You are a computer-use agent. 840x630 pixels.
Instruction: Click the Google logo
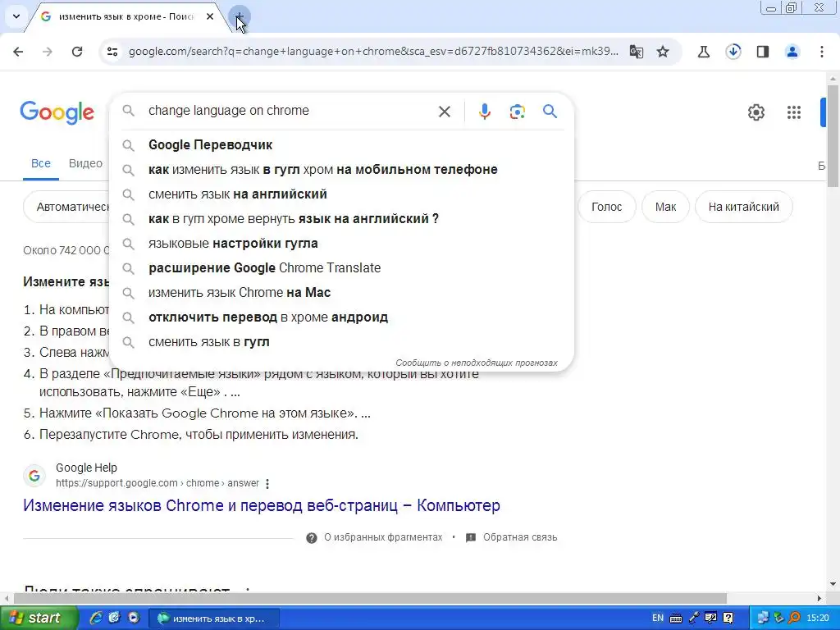[x=57, y=112]
